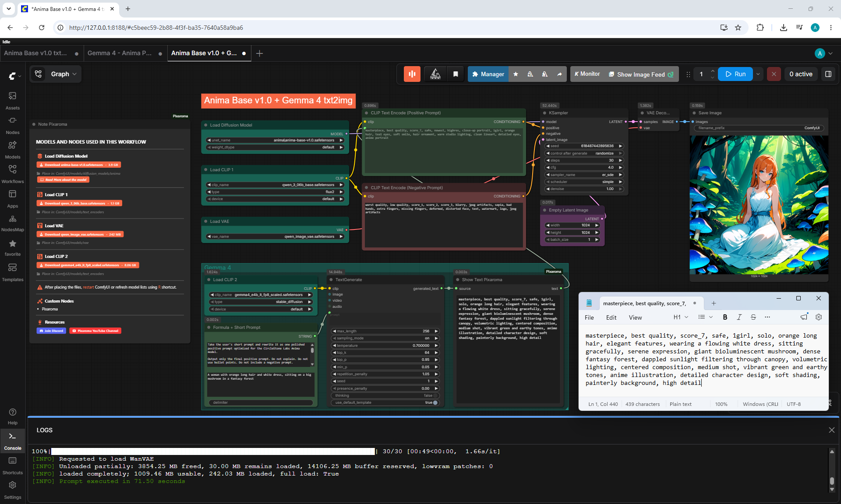Collapse the Load Diffusion Model node dot
Viewport: 841px width, 504px height.
205,125
